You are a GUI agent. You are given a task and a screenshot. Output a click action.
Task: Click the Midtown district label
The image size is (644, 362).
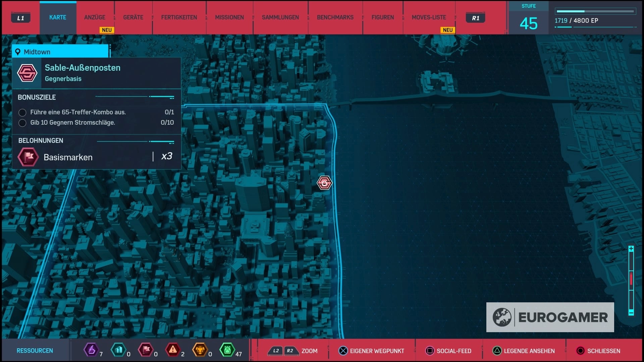[x=37, y=52]
